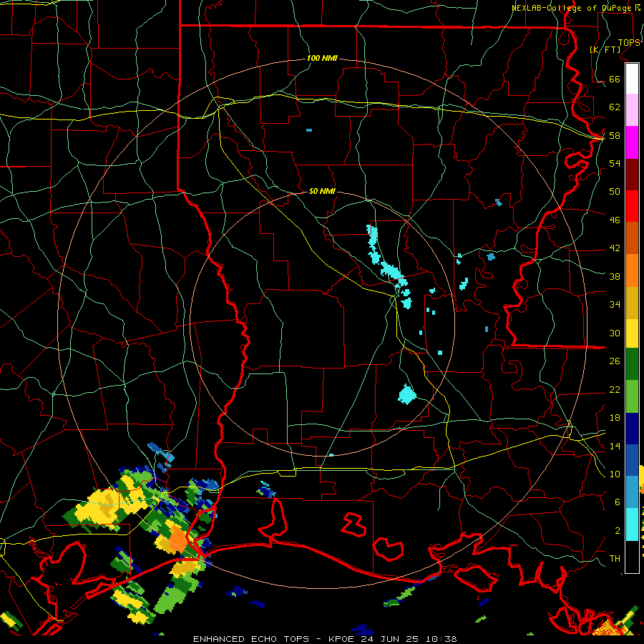Click the legend value 66
Image resolution: width=644 pixels, height=644 pixels.
click(x=615, y=79)
